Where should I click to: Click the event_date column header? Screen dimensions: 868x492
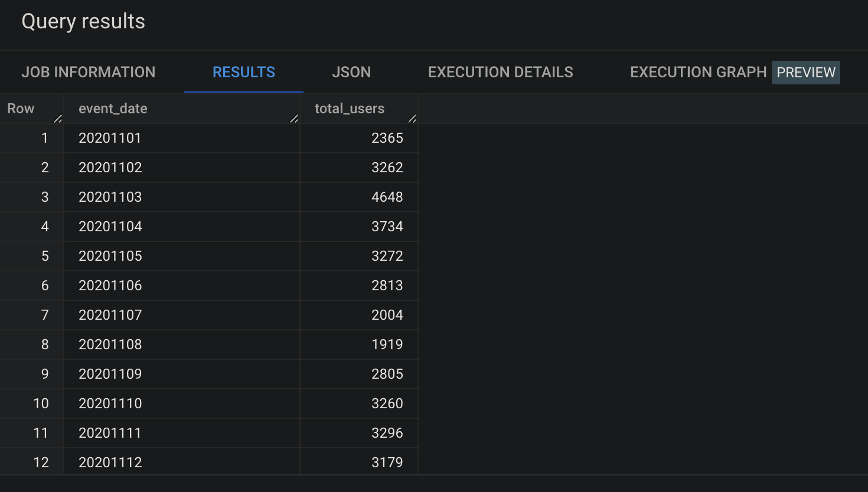(182, 109)
